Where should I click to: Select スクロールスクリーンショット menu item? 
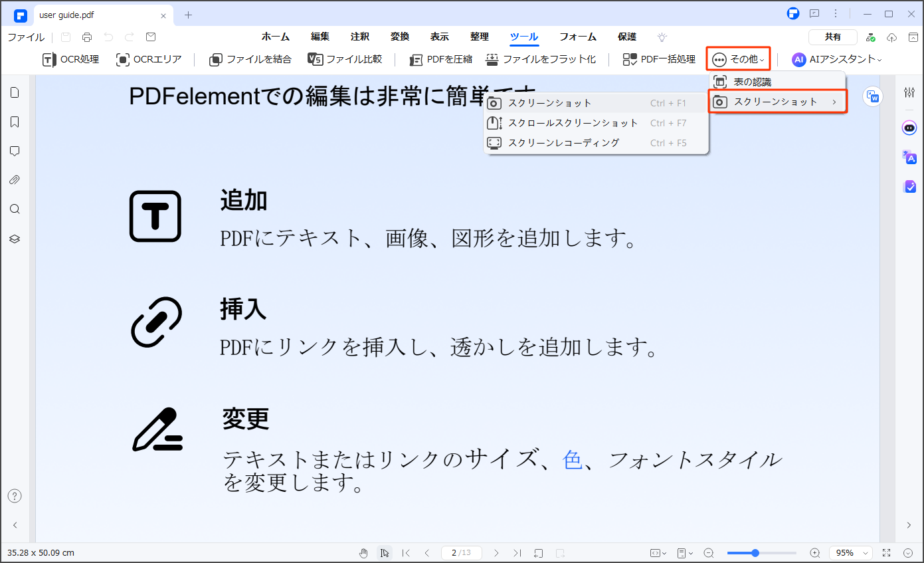[596, 123]
